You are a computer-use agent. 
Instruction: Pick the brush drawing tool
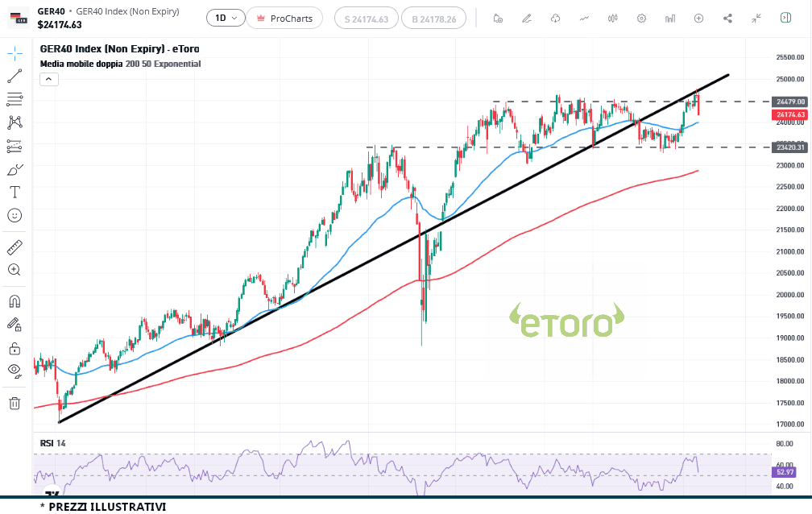point(14,170)
